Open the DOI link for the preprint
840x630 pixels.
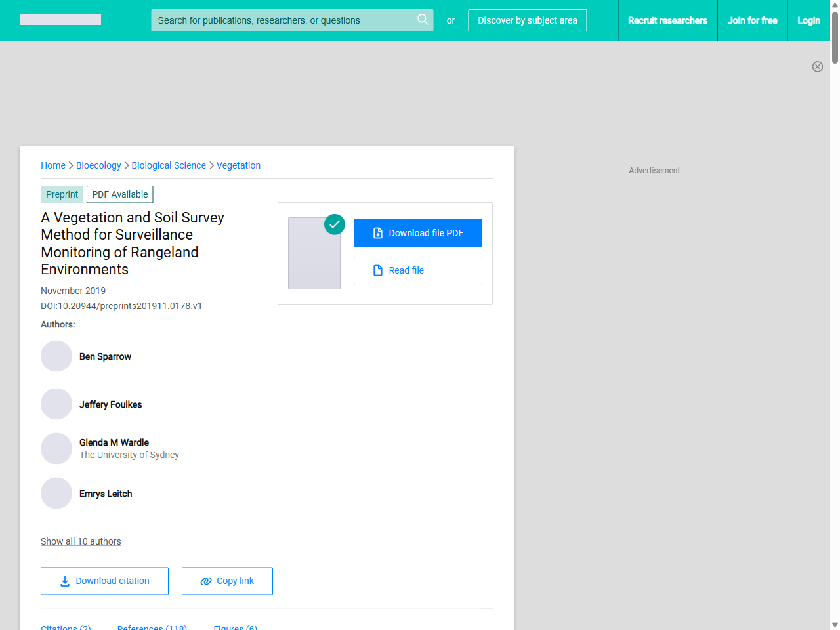[130, 306]
